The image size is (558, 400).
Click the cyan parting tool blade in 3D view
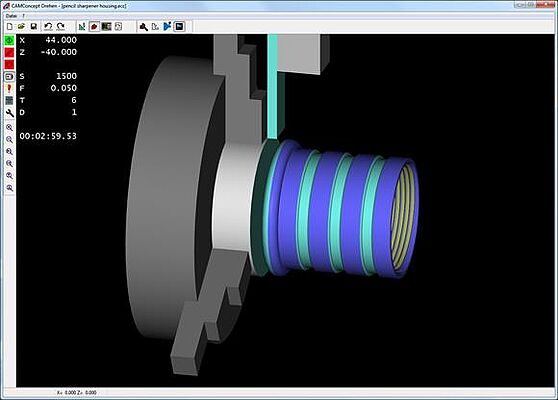click(273, 86)
